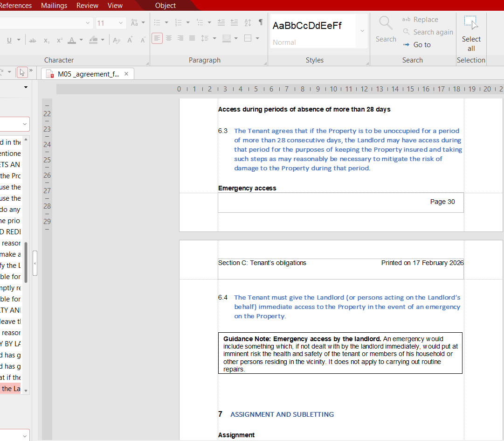Click the sort A-Z icon
The height and width of the screenshot is (441, 504).
[248, 22]
